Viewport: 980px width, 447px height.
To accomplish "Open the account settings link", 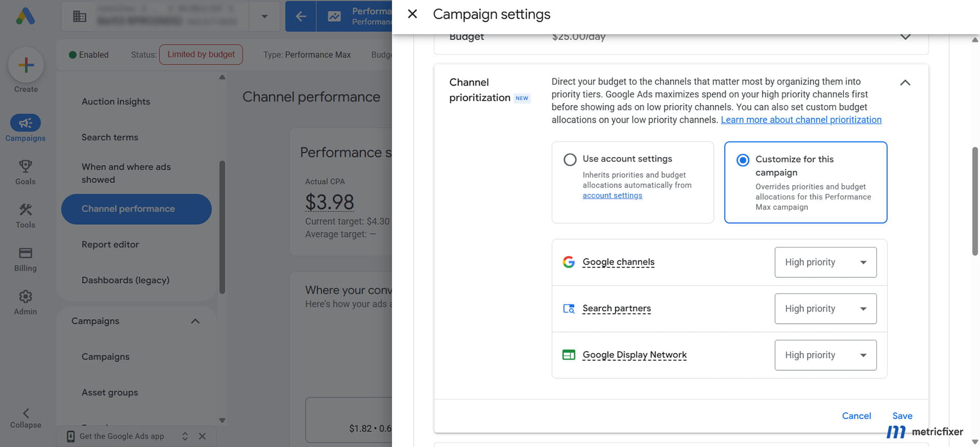I will tap(612, 195).
